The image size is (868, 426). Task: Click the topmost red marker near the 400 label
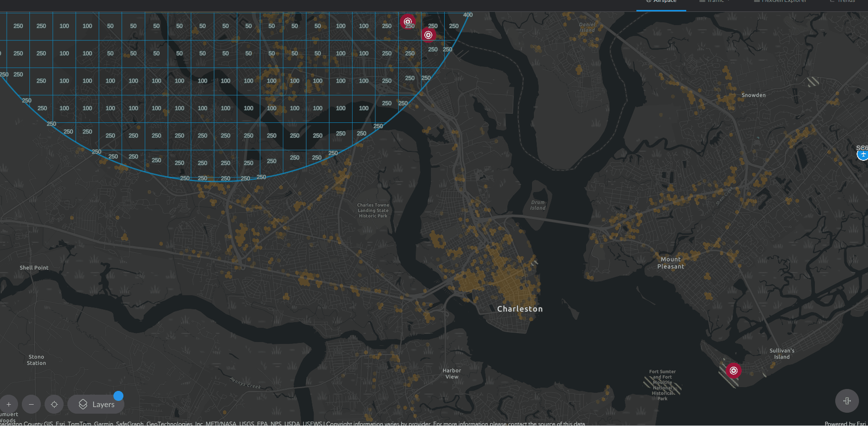pyautogui.click(x=407, y=21)
